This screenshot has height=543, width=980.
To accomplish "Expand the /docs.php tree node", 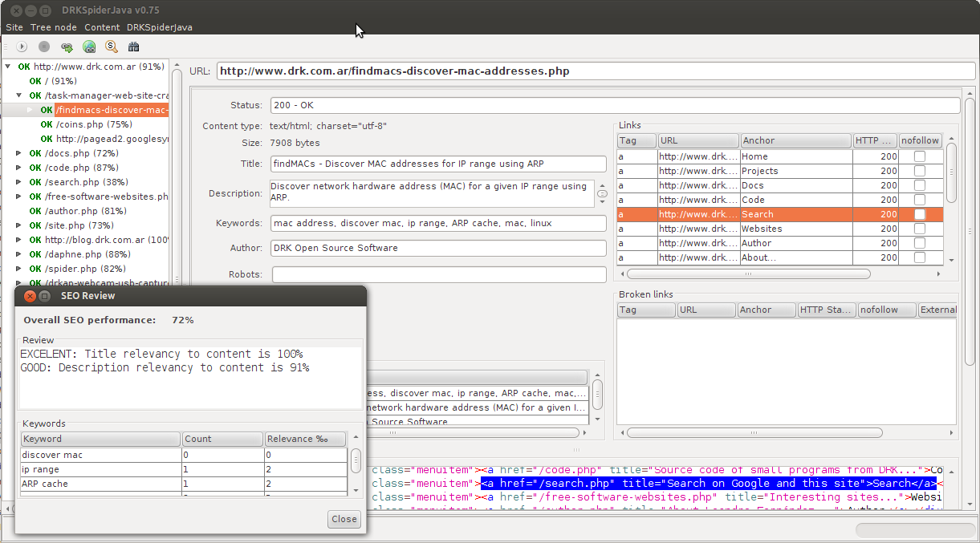I will [19, 153].
